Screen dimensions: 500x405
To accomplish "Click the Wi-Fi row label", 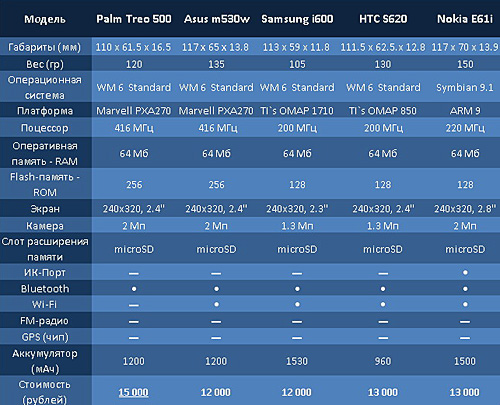I will (45, 304).
